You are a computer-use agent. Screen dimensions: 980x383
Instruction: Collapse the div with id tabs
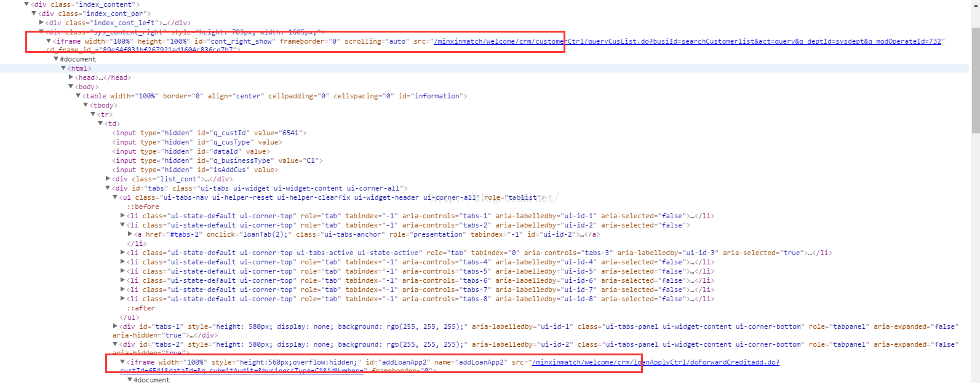(108, 188)
